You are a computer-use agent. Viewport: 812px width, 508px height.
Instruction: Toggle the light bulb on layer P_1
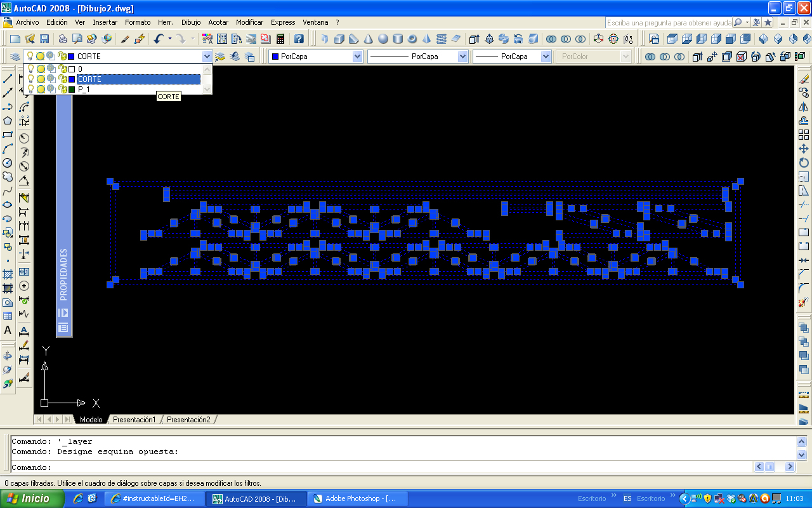tap(30, 89)
